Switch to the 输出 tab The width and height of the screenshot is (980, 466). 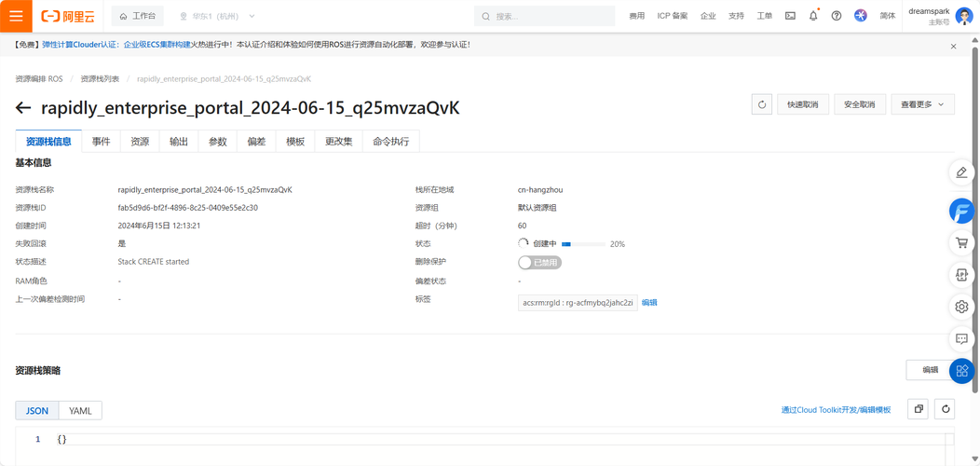pos(179,142)
